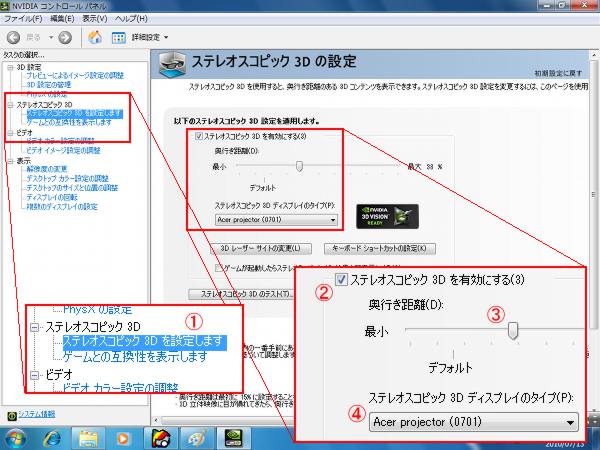Image resolution: width=600 pixels, height=450 pixels.
Task: Open the taskbar icon left of Paint
Action: tap(161, 439)
